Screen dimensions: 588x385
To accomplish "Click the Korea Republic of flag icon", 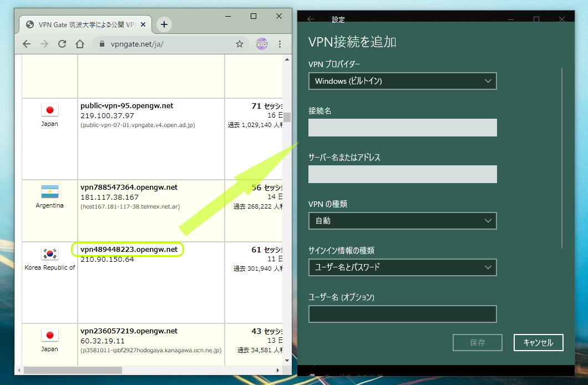I will click(x=49, y=254).
